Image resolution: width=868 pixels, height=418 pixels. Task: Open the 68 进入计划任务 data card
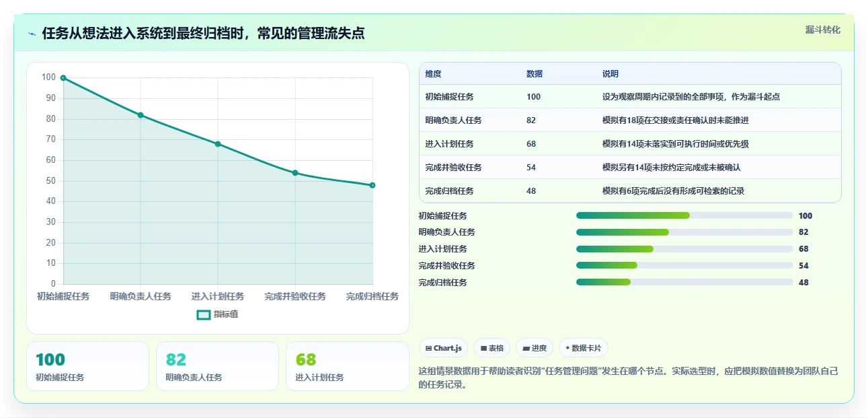coord(347,366)
